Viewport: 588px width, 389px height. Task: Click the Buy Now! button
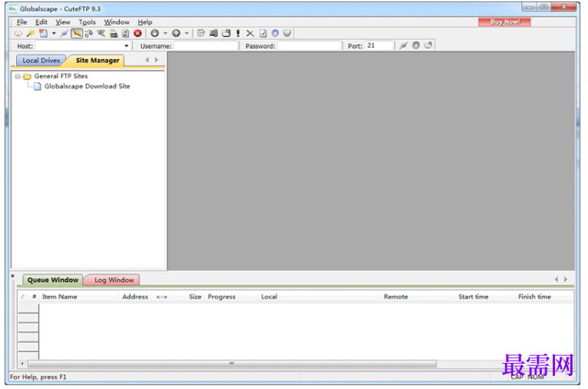coord(505,21)
